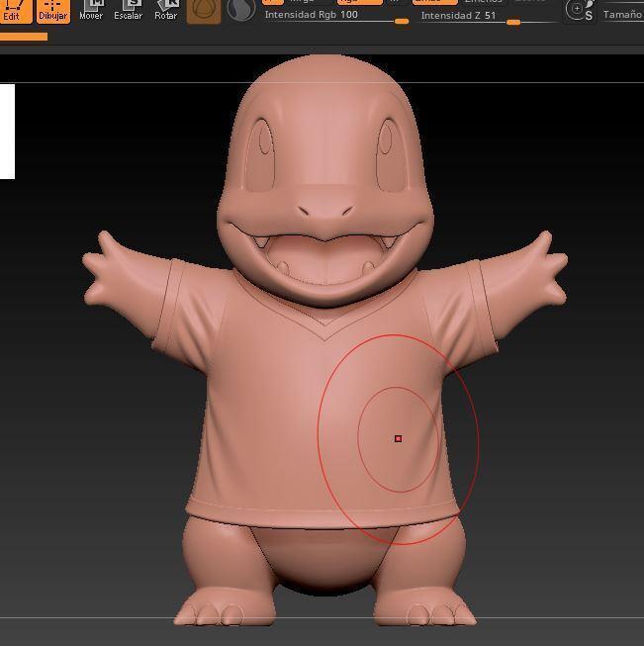Click the circular S brush icon
Screen dimensions: 644x646
580,11
